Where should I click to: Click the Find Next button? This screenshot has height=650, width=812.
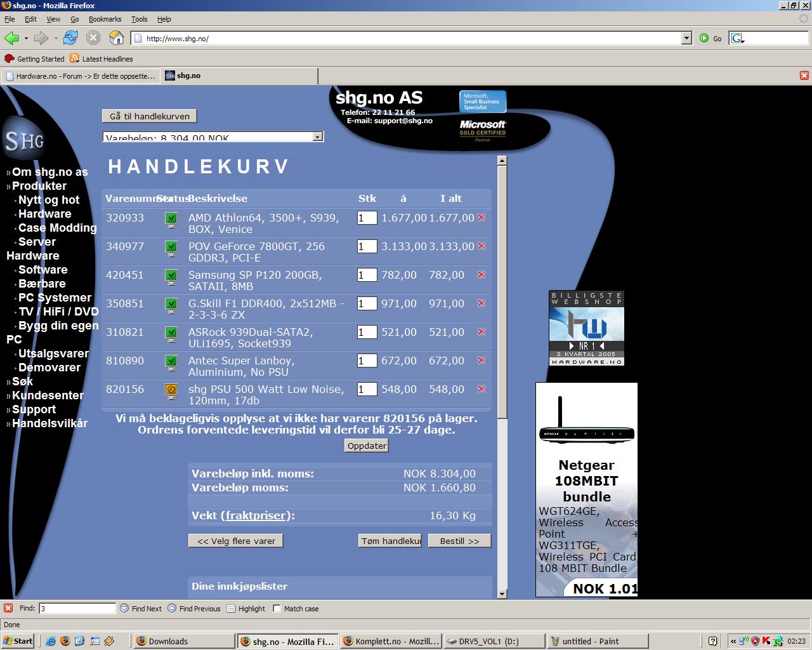(x=140, y=608)
